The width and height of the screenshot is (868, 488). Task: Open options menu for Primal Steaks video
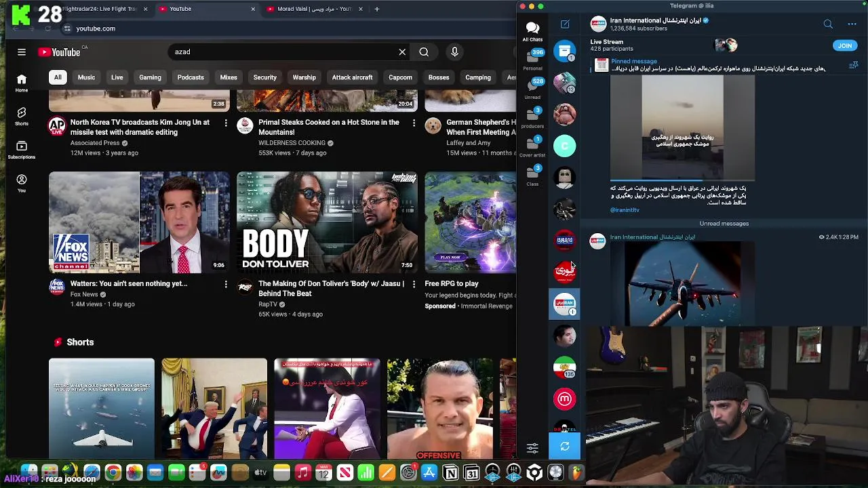click(414, 123)
